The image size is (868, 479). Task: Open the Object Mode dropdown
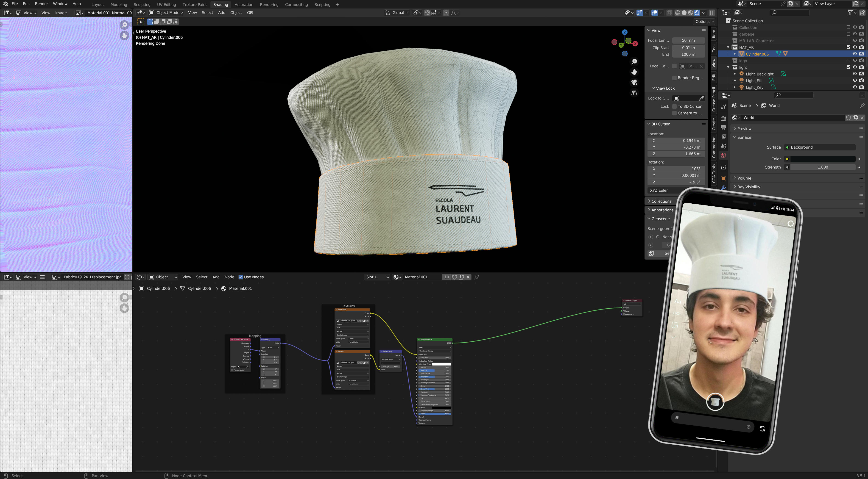(166, 13)
